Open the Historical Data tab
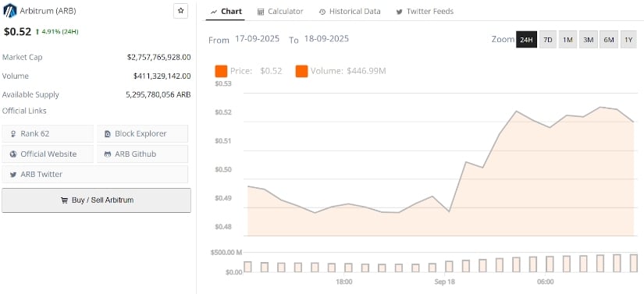The width and height of the screenshot is (644, 294). tap(350, 12)
